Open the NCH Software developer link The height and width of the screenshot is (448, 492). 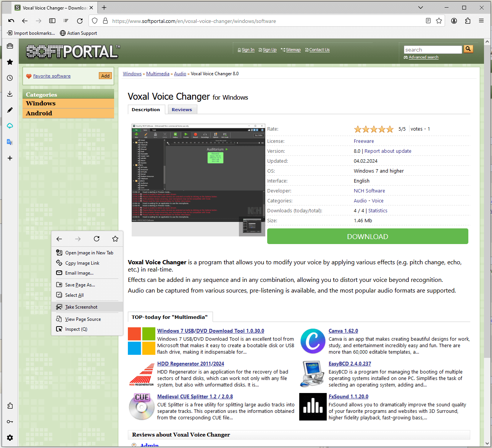369,191
